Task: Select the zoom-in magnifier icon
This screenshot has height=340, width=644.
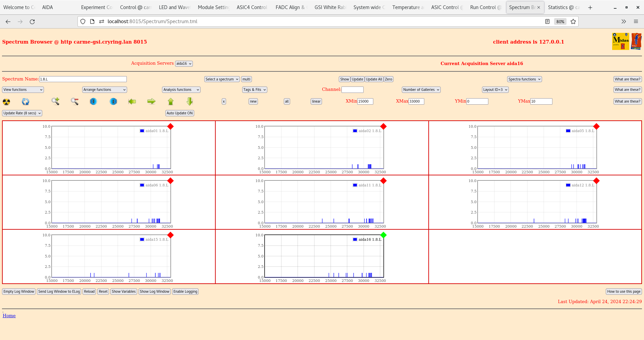Action: pos(55,101)
